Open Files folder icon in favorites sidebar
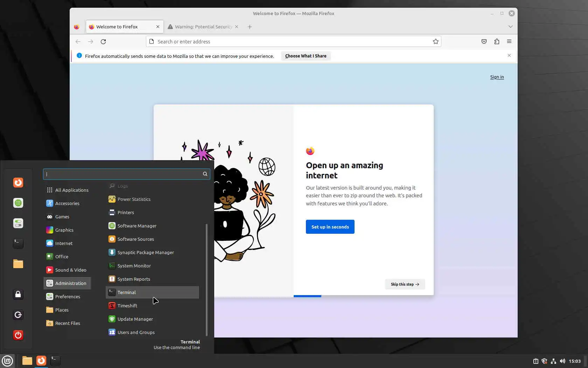588x368 pixels. click(x=18, y=264)
